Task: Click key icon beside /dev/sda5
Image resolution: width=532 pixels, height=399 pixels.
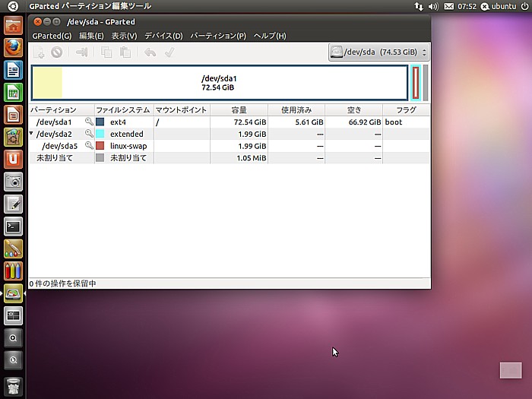Action: coord(89,145)
